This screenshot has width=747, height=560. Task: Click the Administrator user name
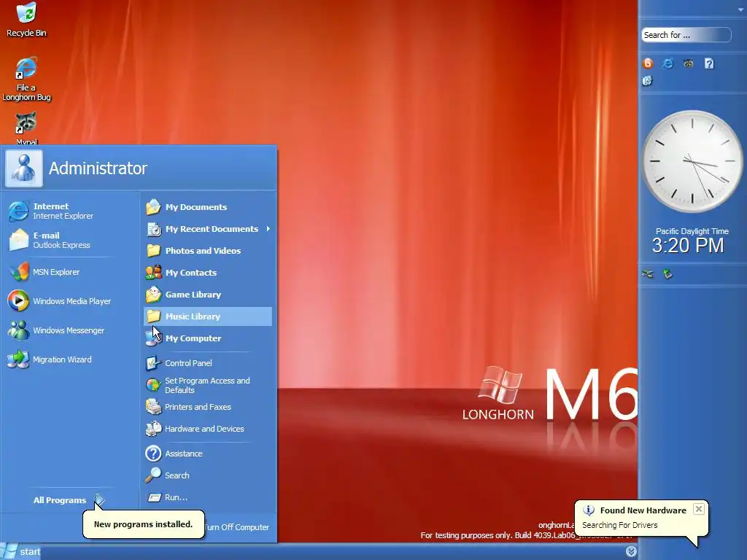pos(98,168)
